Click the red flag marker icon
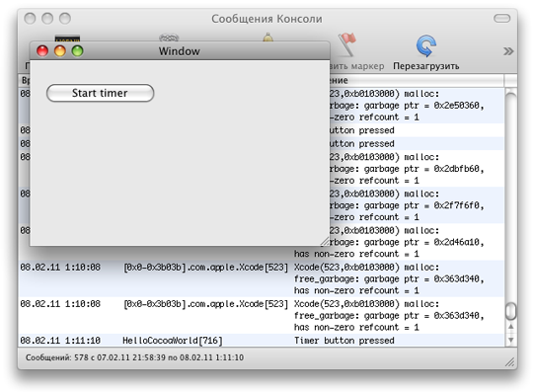Image resolution: width=533 pixels, height=392 pixels. click(x=347, y=44)
